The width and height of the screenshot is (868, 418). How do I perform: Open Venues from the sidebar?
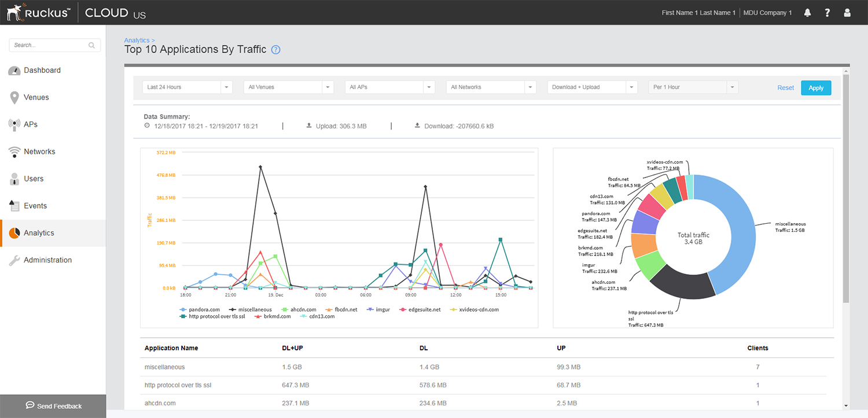(36, 97)
